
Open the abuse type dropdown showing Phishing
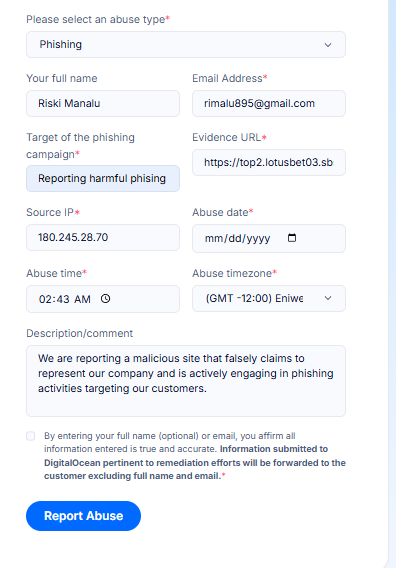click(186, 45)
